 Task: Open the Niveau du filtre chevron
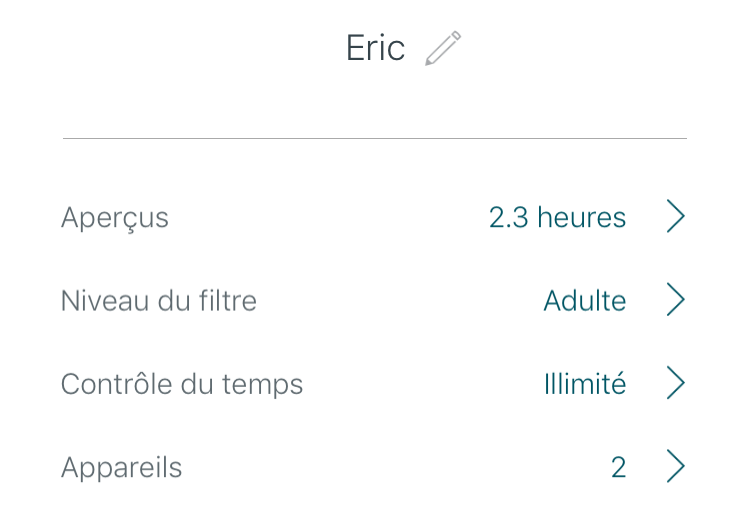click(676, 300)
